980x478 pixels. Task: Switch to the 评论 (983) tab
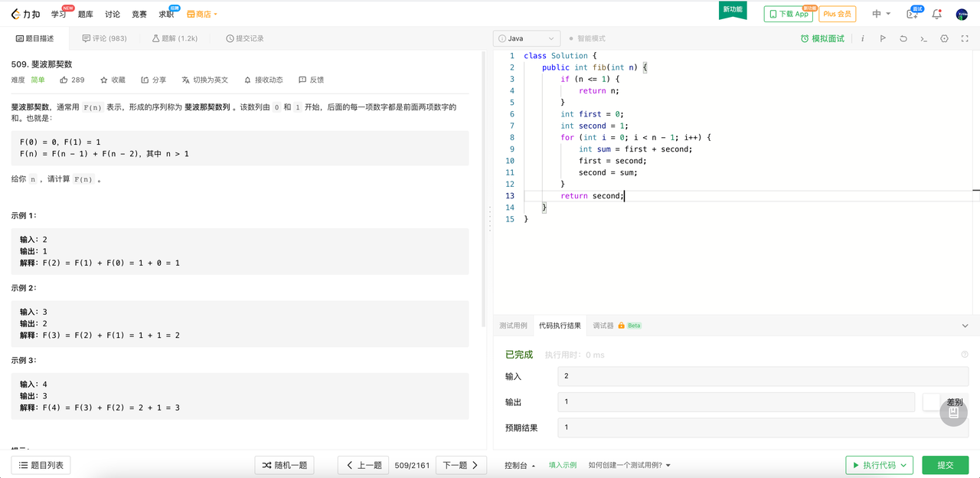pos(105,38)
